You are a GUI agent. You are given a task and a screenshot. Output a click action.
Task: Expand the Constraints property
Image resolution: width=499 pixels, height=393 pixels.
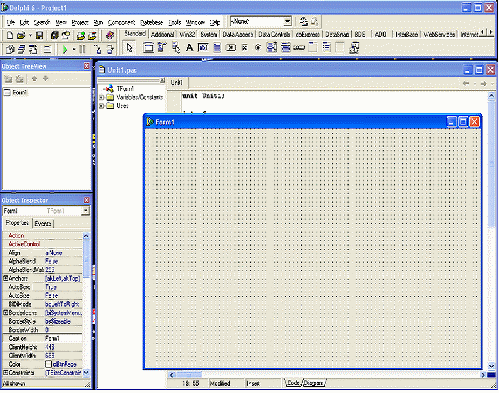click(x=5, y=372)
